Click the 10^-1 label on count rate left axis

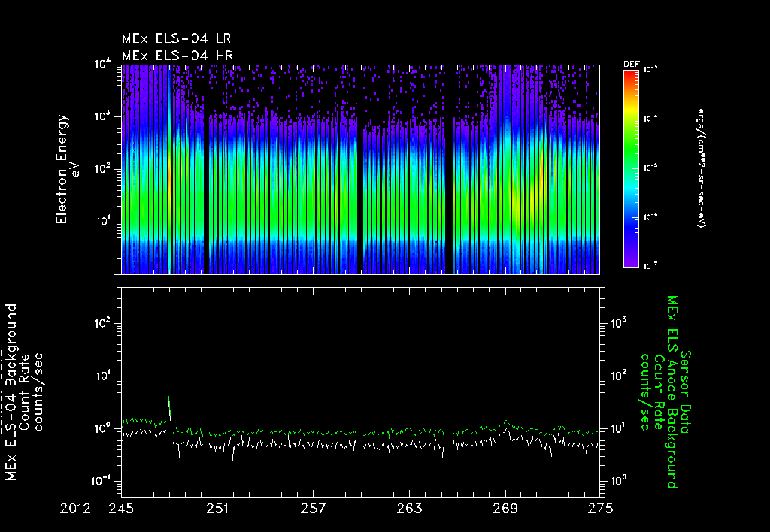(x=102, y=480)
